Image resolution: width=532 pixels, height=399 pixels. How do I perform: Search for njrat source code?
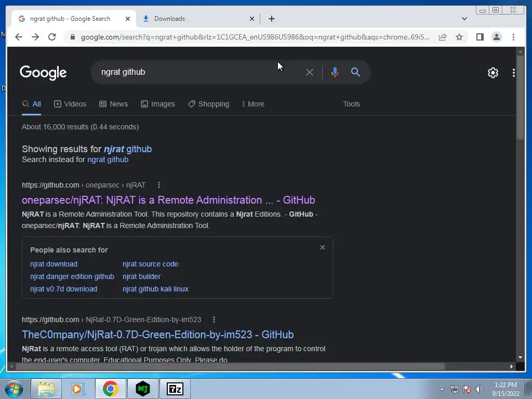pos(150,264)
